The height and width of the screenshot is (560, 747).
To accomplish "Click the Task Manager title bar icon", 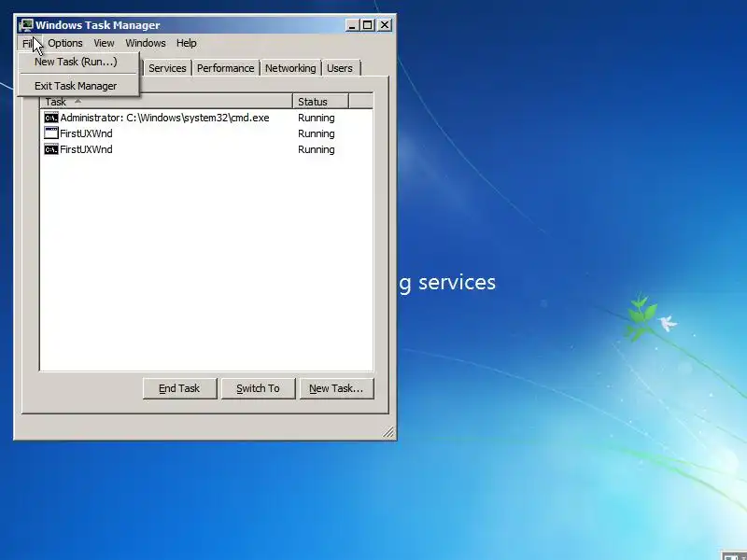I will click(26, 25).
